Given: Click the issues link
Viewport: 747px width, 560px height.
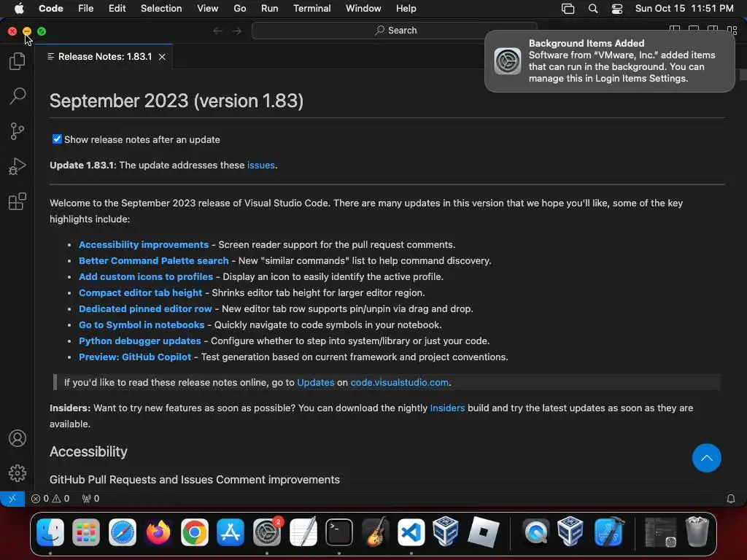Looking at the screenshot, I should pos(261,166).
